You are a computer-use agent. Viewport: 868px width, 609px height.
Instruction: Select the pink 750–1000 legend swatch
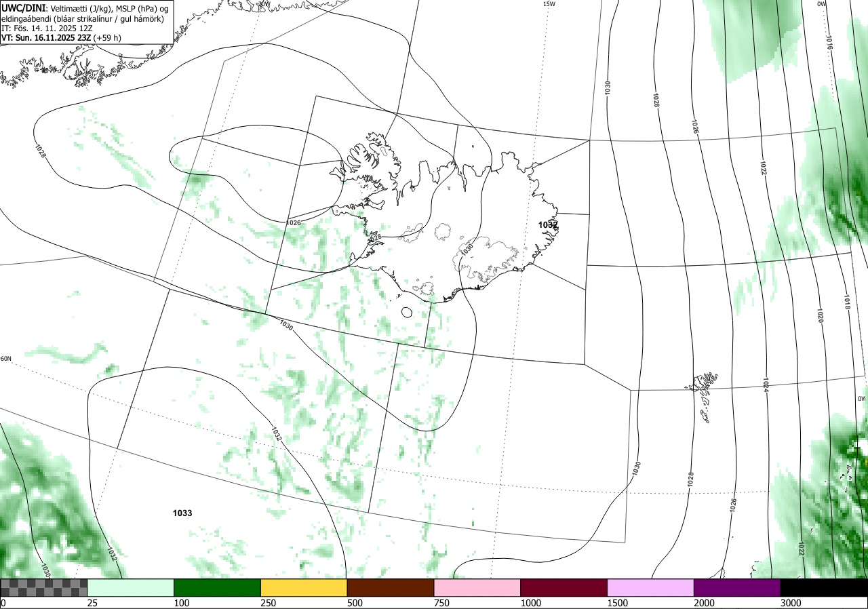477,587
